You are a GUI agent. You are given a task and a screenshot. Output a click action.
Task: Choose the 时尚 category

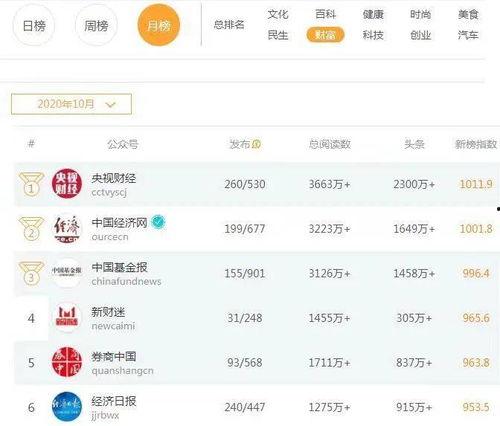tap(421, 14)
